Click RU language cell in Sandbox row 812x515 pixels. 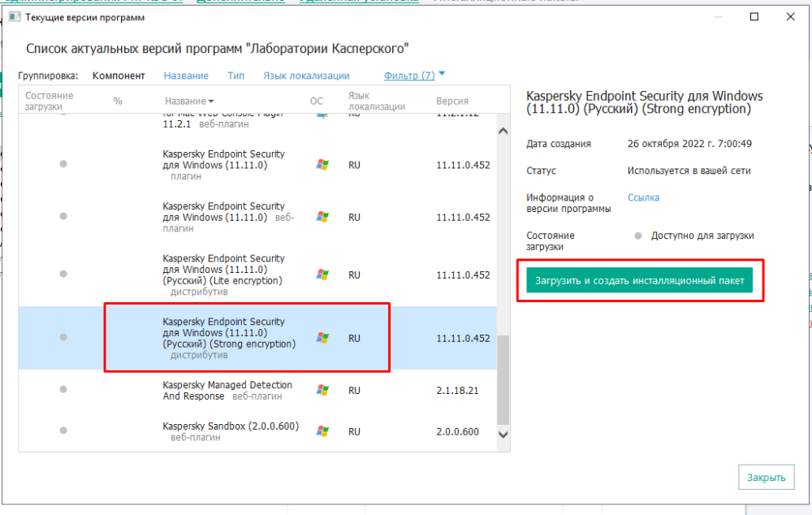(354, 431)
